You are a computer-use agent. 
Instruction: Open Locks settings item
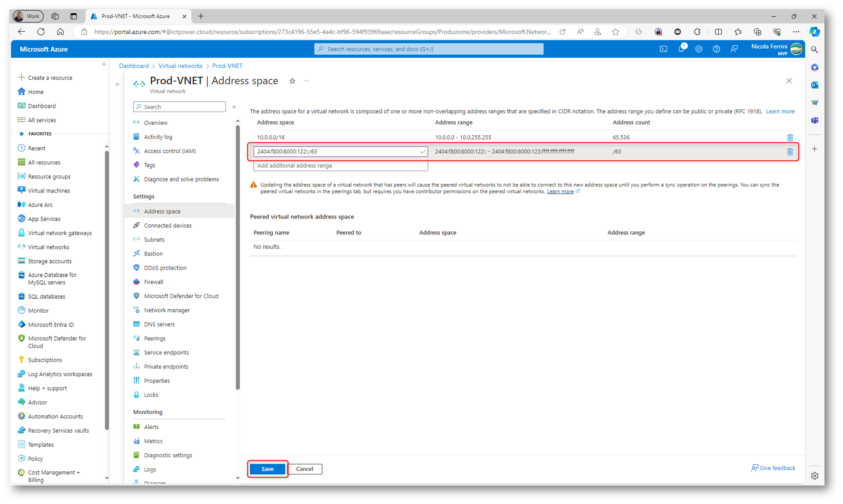151,395
